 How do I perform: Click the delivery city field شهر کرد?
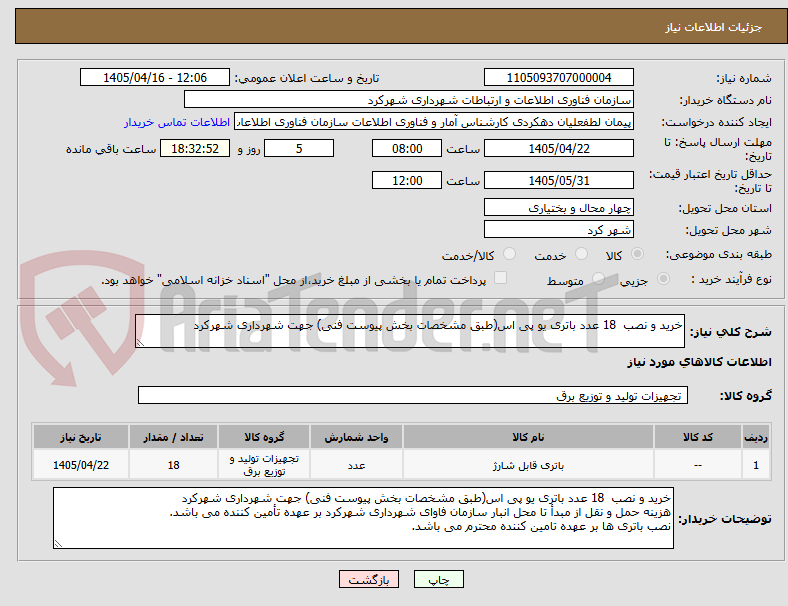pyautogui.click(x=558, y=229)
